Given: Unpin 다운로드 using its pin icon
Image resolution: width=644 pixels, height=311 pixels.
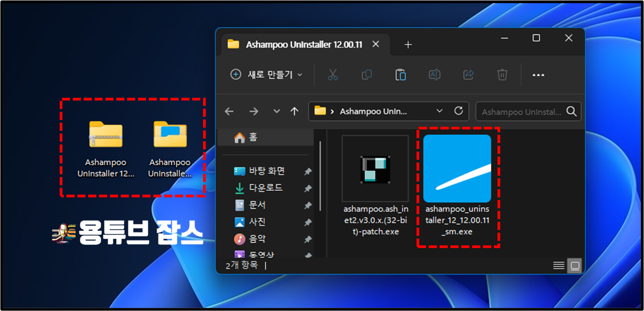Looking at the screenshot, I should click(x=308, y=188).
